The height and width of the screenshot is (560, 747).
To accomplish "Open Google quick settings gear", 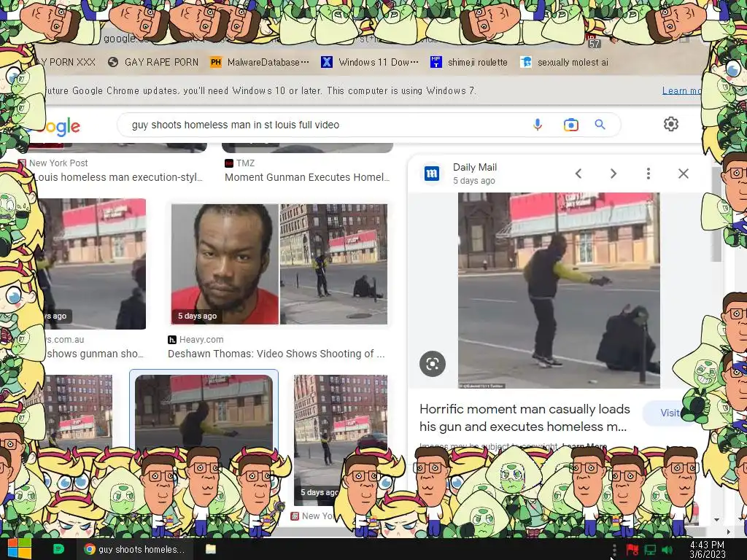I will [x=671, y=124].
